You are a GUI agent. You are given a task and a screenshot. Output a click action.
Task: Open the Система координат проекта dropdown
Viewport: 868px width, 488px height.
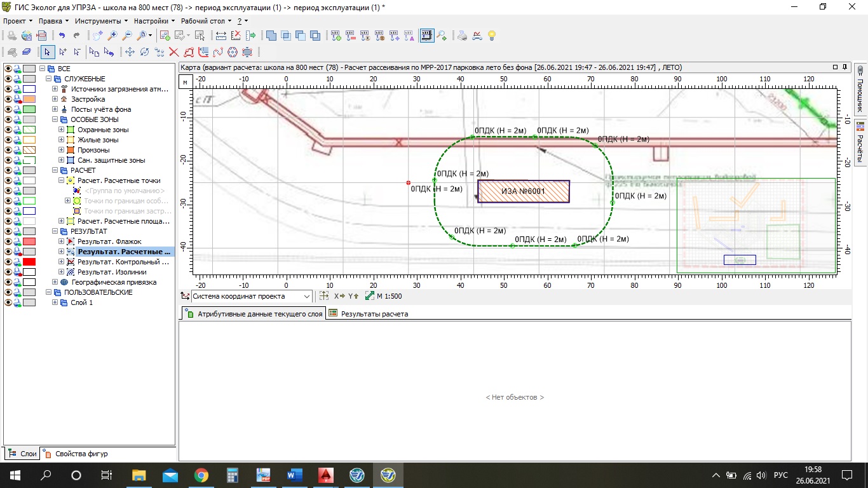coord(308,296)
